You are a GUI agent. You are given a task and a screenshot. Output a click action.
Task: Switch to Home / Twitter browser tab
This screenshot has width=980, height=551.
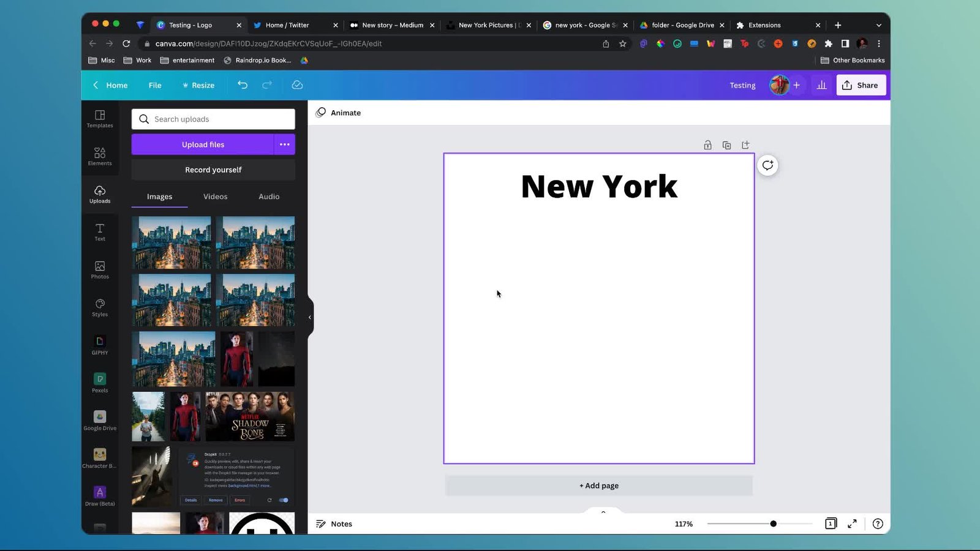click(295, 25)
